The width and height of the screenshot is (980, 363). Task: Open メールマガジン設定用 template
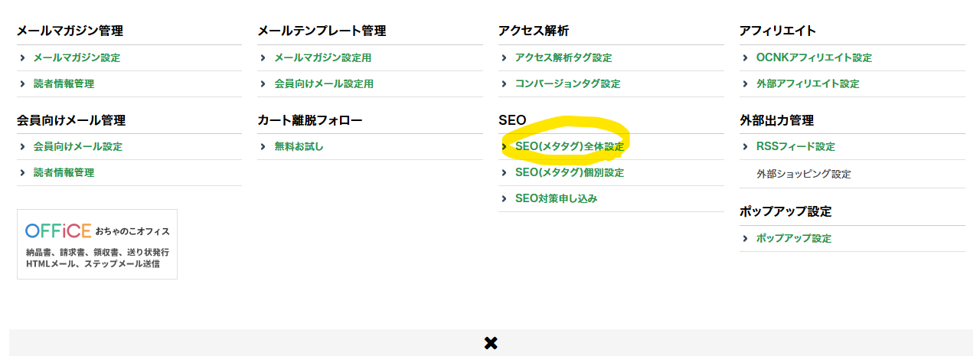323,57
